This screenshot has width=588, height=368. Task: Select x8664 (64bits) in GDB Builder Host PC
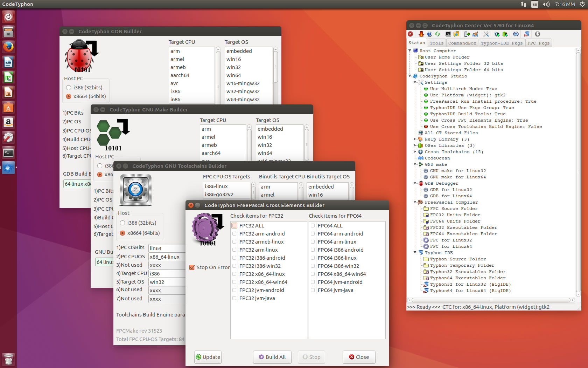(x=69, y=96)
